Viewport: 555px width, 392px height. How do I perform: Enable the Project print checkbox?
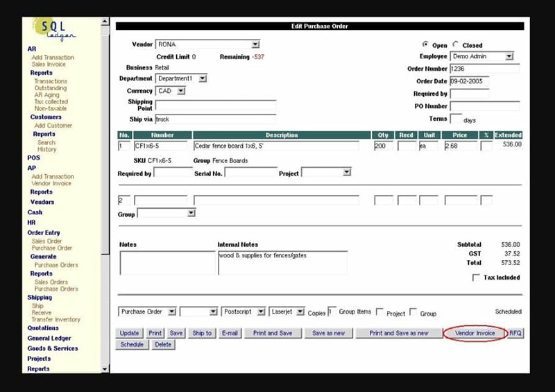pos(413,312)
